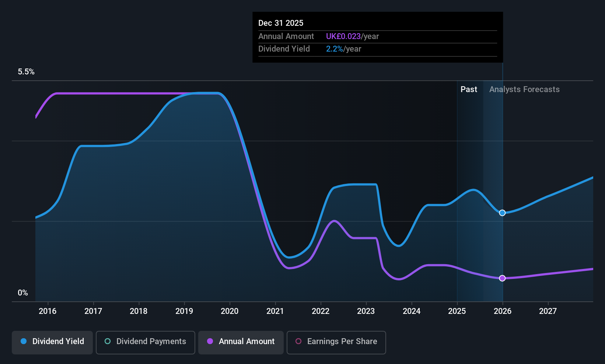Click the Dec 31 2025 tooltip date
The image size is (605, 364).
click(x=281, y=23)
